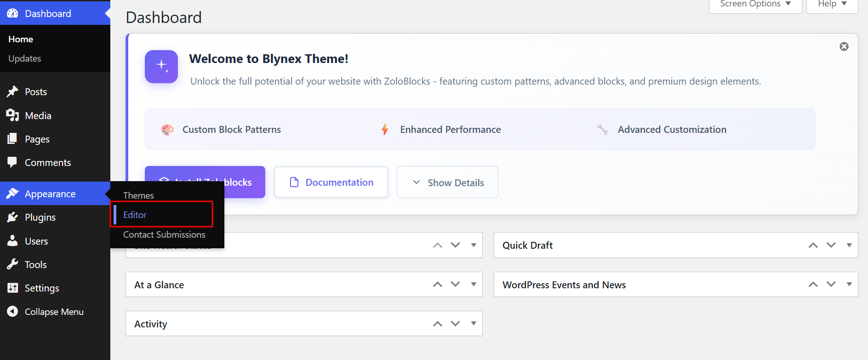Click the WordPress Events and News title
This screenshot has height=360, width=868.
click(564, 285)
